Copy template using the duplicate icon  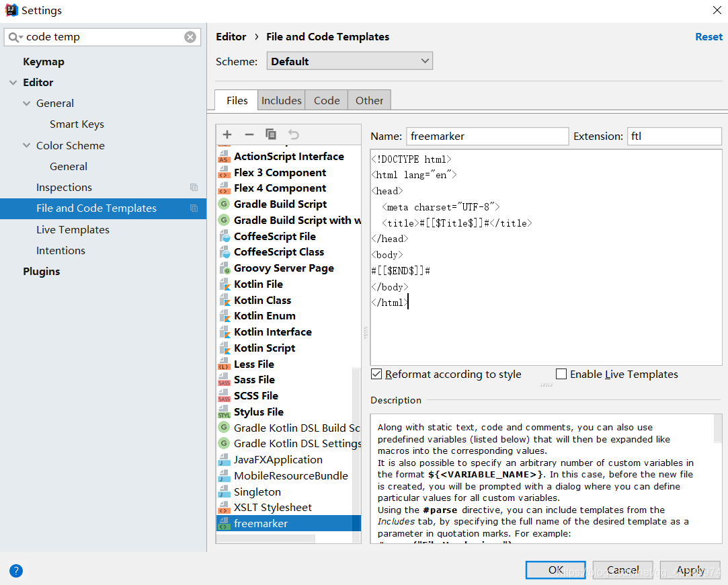pyautogui.click(x=271, y=134)
